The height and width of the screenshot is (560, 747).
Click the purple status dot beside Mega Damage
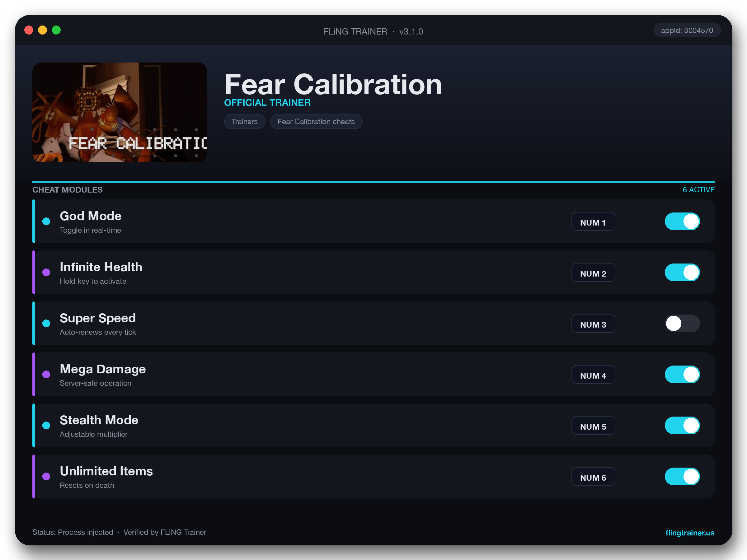click(46, 374)
